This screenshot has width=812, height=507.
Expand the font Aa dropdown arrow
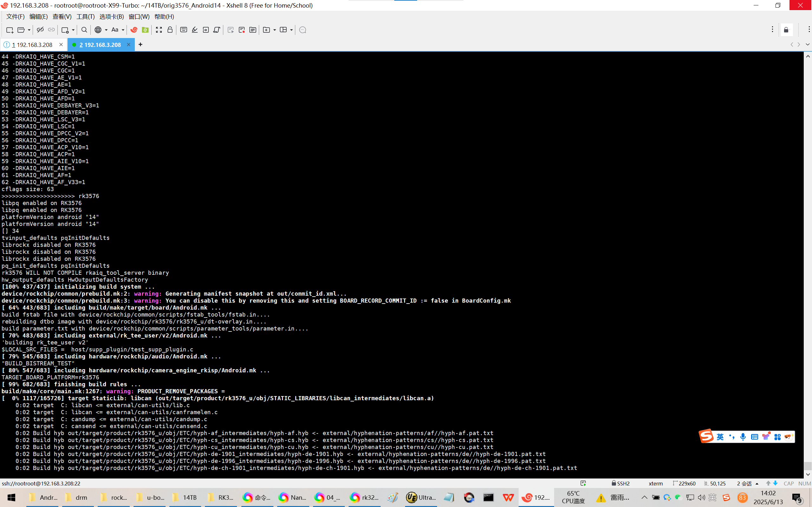[x=123, y=30]
